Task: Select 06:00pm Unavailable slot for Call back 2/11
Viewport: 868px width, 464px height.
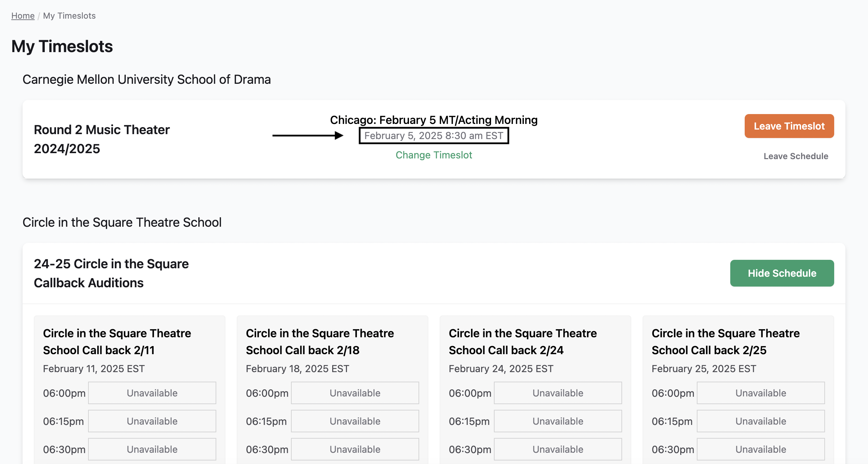Action: pyautogui.click(x=152, y=393)
